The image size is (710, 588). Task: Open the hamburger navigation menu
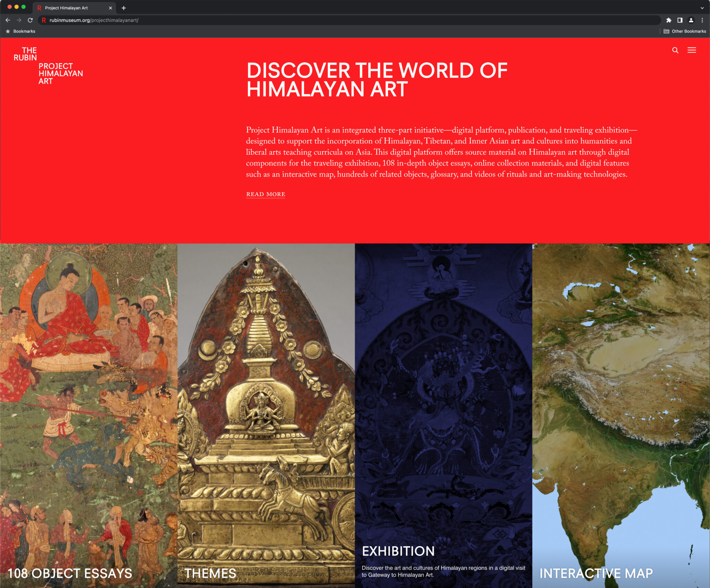692,50
